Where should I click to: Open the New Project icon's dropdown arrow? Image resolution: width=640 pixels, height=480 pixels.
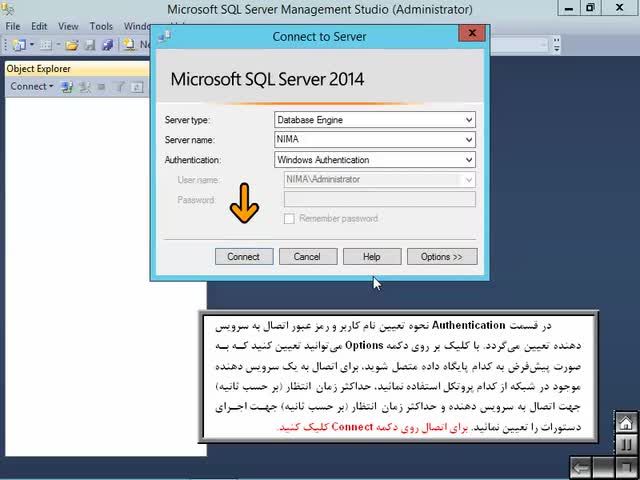[32, 44]
